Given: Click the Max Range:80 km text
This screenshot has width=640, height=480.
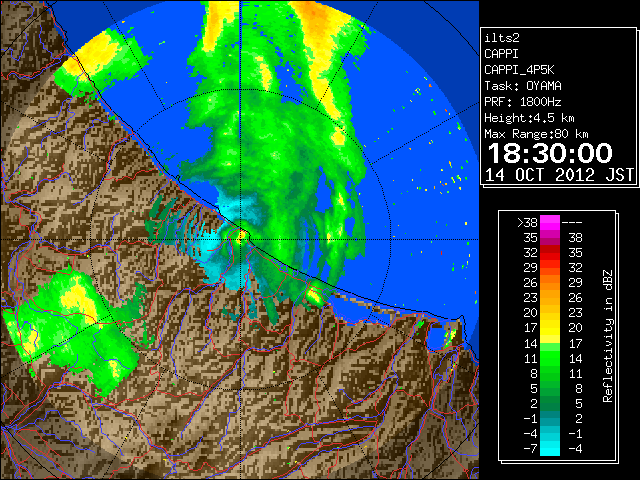Looking at the screenshot, I should click(536, 134).
